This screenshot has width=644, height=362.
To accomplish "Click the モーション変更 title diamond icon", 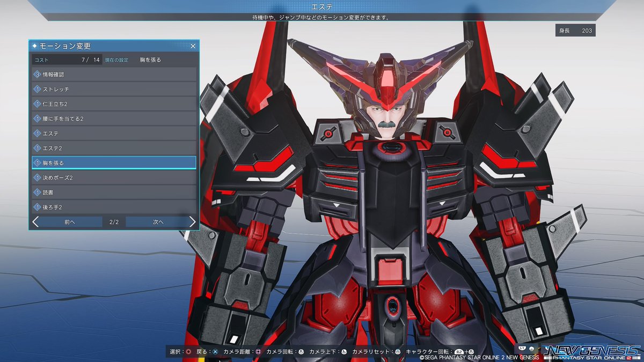I will [x=35, y=46].
